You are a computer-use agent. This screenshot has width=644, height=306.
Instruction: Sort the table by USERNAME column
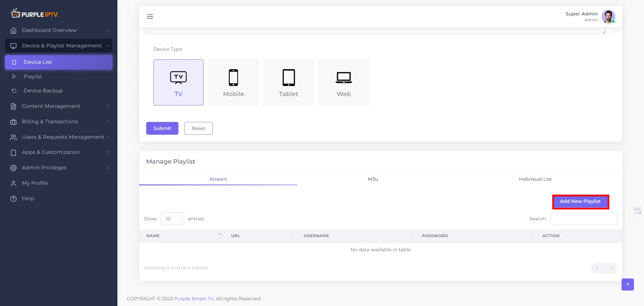(x=356, y=236)
